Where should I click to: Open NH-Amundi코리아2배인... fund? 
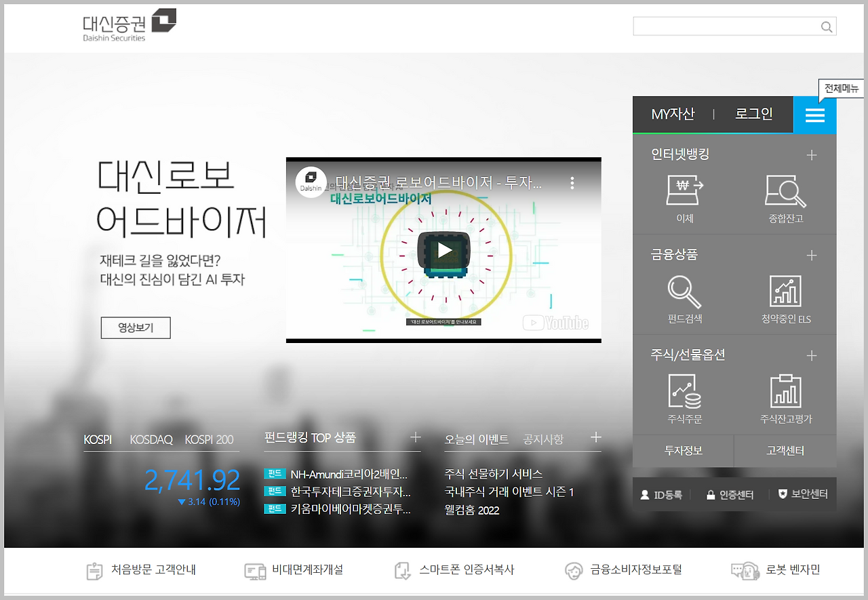pos(349,474)
